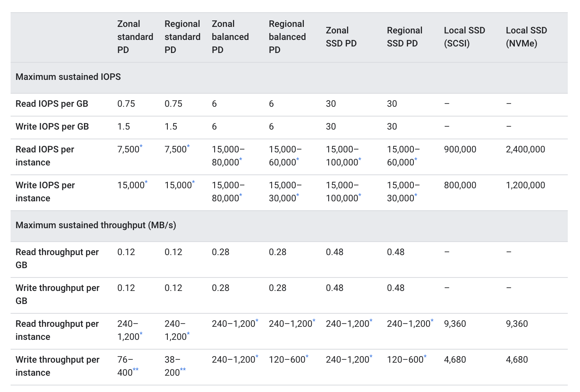Click the 9,360 read throughput under Local SSD (NVMe)

click(517, 324)
